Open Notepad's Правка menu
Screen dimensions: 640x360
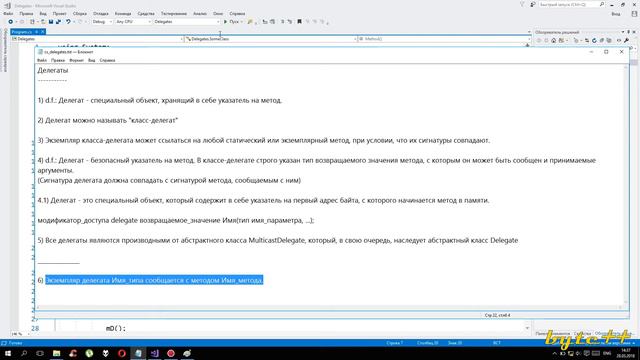click(58, 60)
